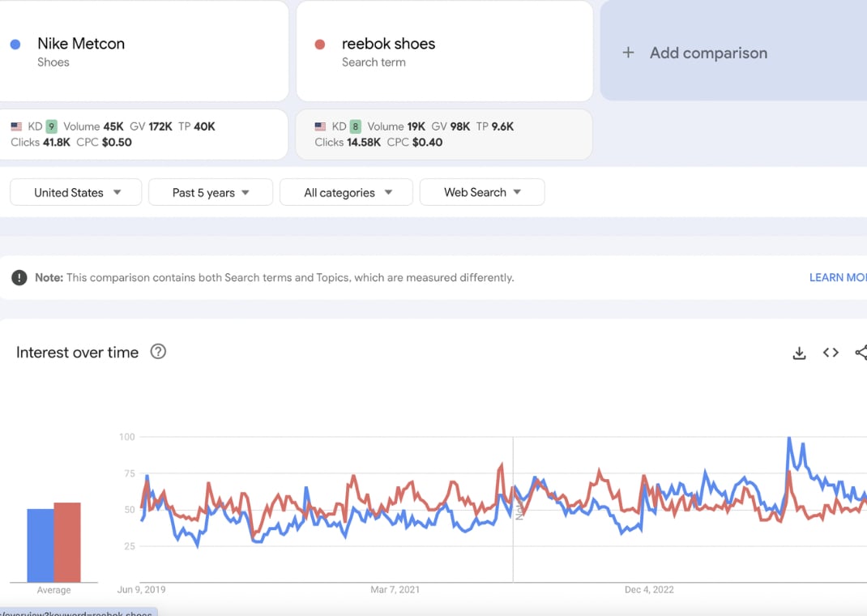Open the United States region dropdown

coord(76,192)
